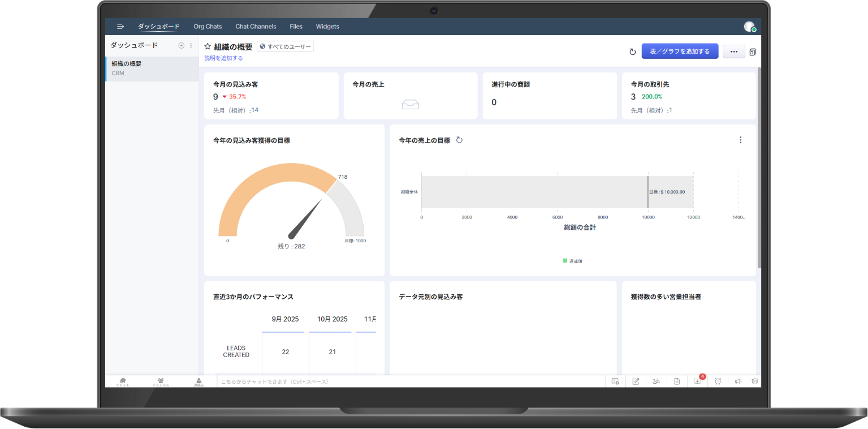Collapse the navigation using the arrow icon

120,26
